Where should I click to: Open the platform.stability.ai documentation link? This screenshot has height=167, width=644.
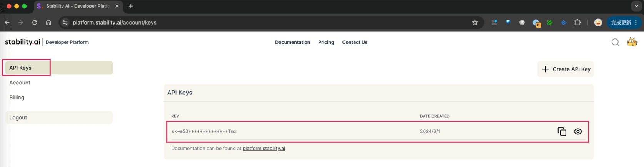point(264,149)
